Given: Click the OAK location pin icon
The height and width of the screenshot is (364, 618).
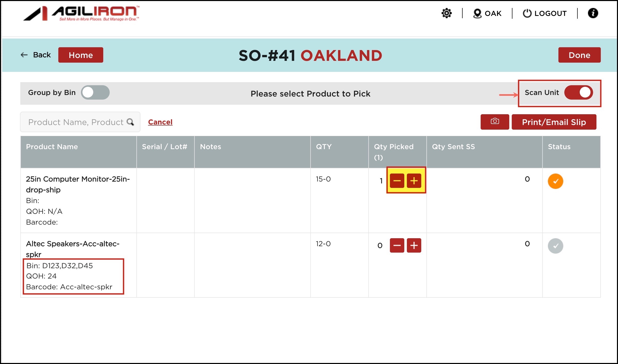Looking at the screenshot, I should point(477,13).
